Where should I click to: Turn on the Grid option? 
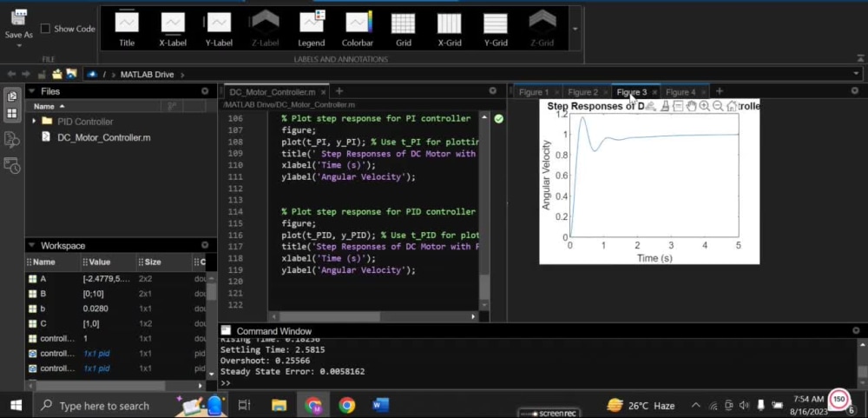404,28
